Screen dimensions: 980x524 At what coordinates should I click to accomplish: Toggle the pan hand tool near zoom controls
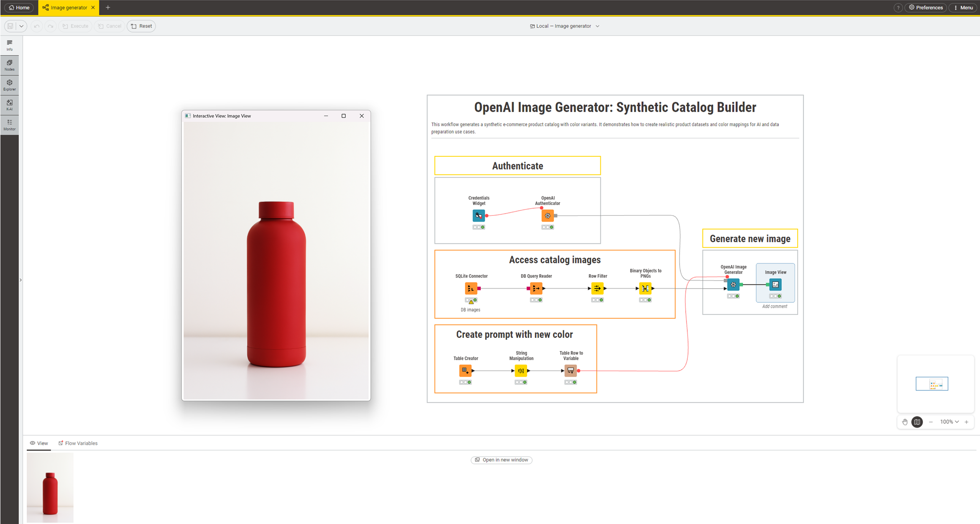tap(905, 422)
